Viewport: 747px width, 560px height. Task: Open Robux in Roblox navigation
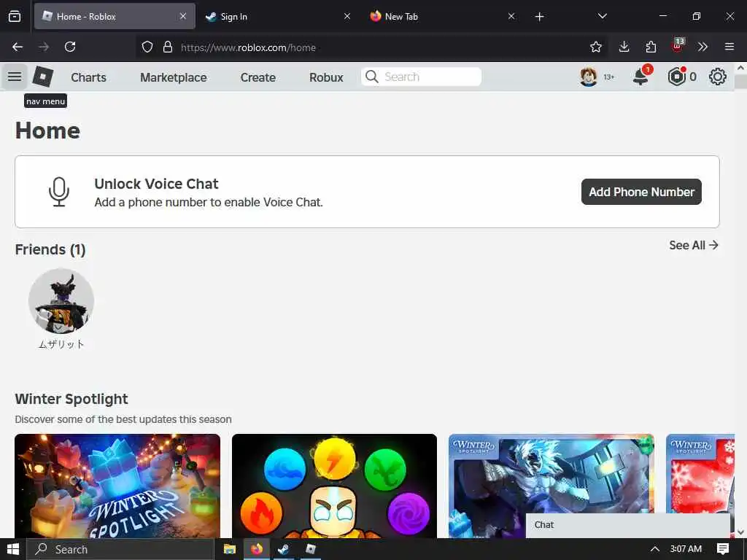pos(326,77)
